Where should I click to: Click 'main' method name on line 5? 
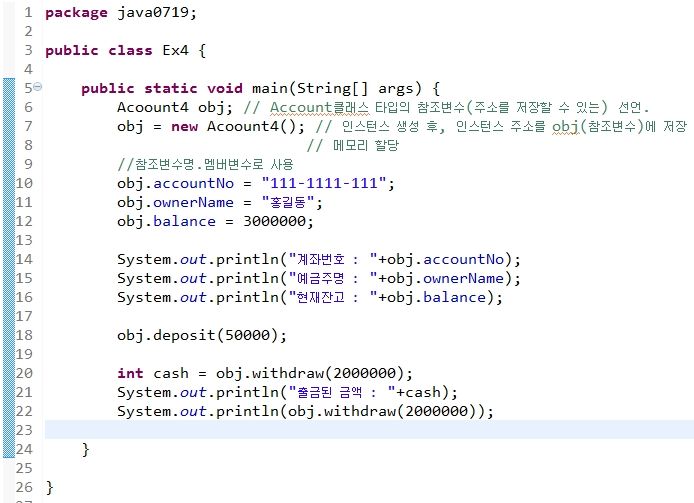[270, 88]
